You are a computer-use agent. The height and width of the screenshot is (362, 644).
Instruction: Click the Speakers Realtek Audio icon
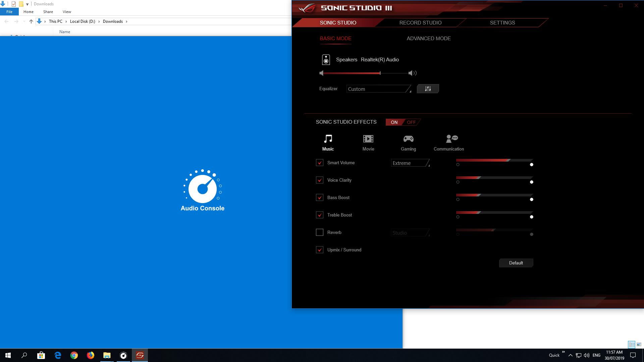pos(326,59)
